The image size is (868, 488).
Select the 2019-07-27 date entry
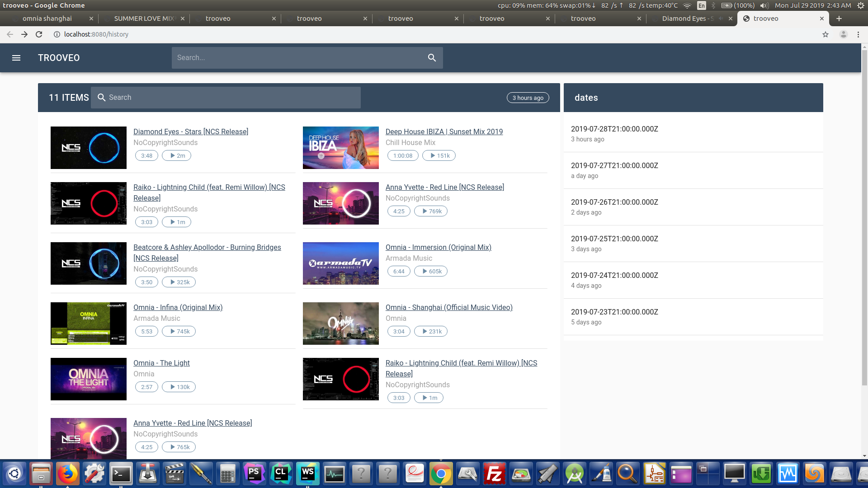pyautogui.click(x=614, y=170)
